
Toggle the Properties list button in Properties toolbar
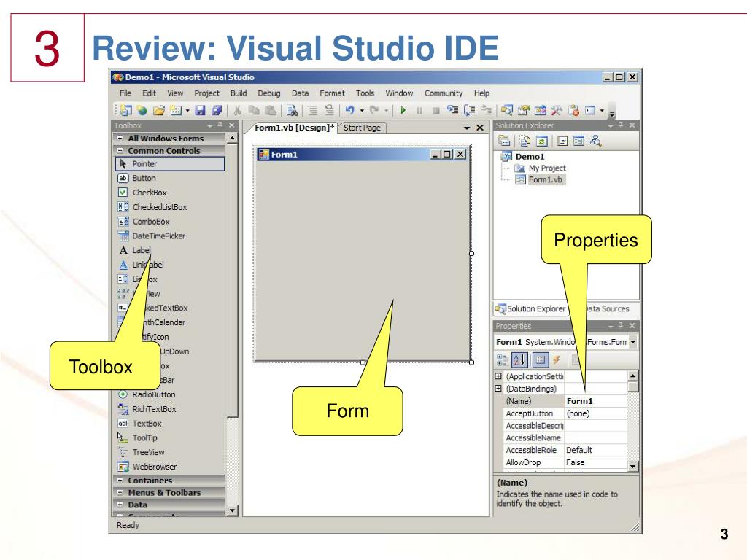[x=541, y=359]
